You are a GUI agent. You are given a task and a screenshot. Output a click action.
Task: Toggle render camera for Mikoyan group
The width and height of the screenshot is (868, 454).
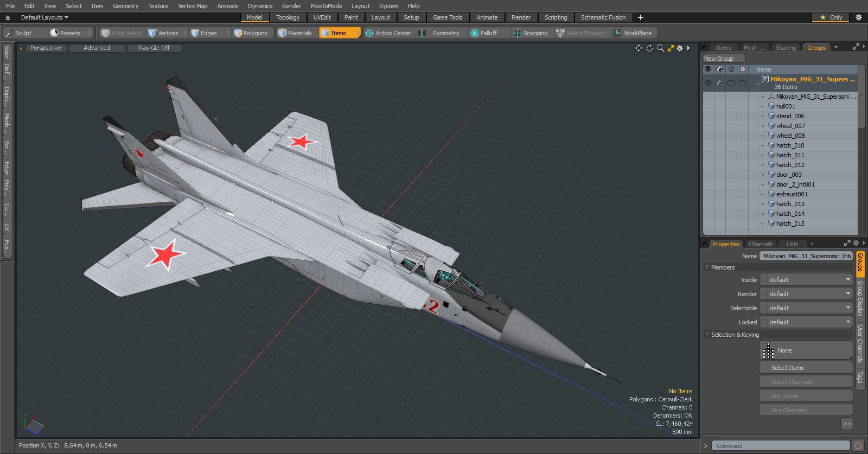(x=720, y=83)
